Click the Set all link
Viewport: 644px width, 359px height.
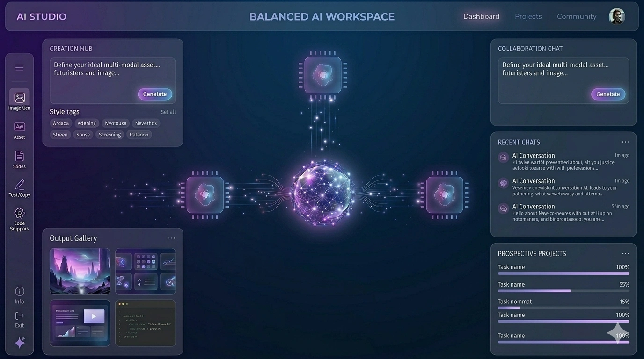[x=168, y=112]
